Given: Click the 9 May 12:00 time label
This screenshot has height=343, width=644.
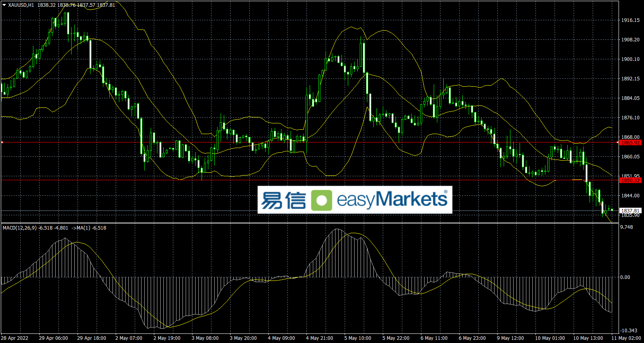Looking at the screenshot, I should click(x=510, y=338).
